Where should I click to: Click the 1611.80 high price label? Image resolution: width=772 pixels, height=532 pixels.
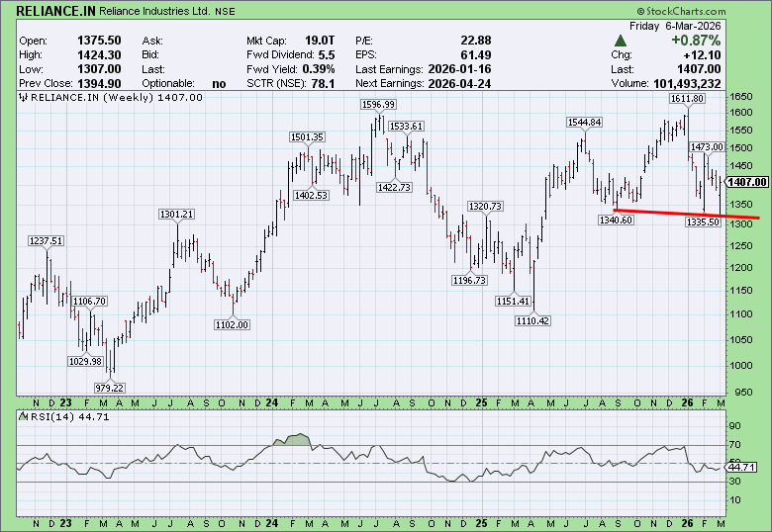(687, 98)
